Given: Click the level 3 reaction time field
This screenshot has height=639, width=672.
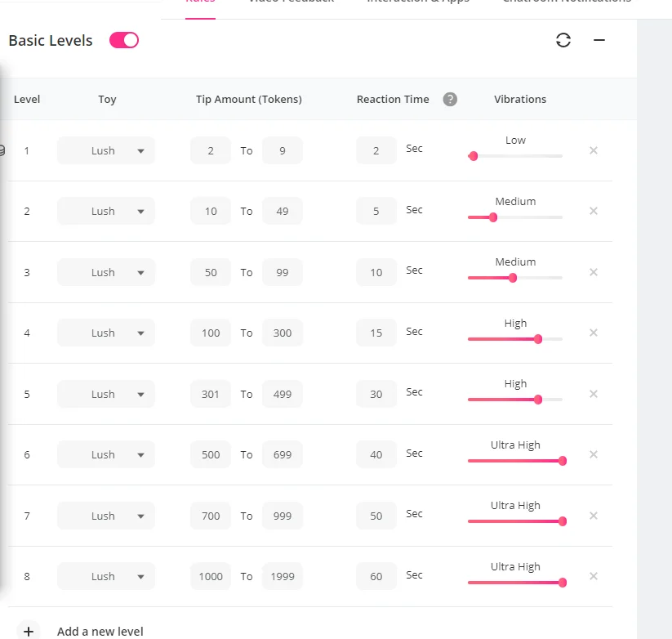Looking at the screenshot, I should [x=376, y=272].
